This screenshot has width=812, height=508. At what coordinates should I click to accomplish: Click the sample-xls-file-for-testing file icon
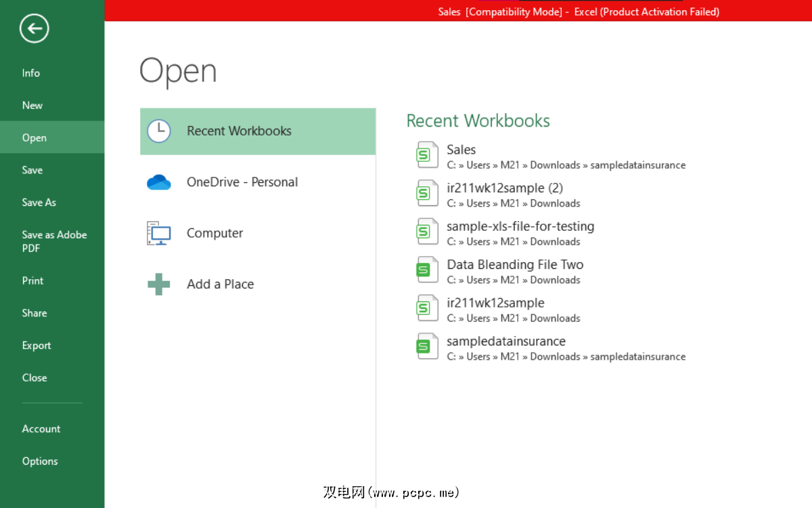(427, 232)
